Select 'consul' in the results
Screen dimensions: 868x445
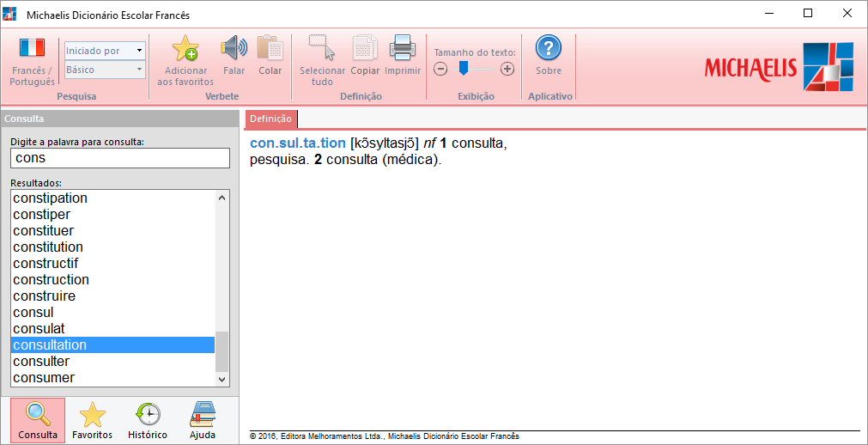coord(113,312)
